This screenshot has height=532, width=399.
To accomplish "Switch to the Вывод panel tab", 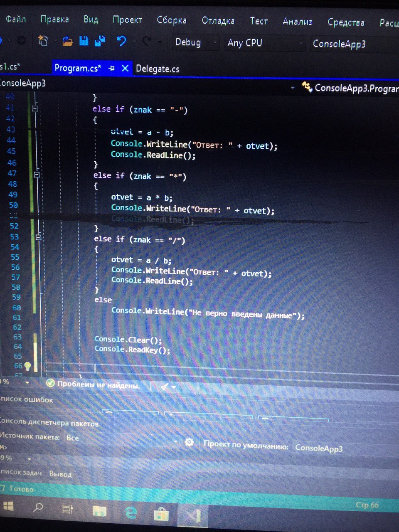I will (x=60, y=474).
